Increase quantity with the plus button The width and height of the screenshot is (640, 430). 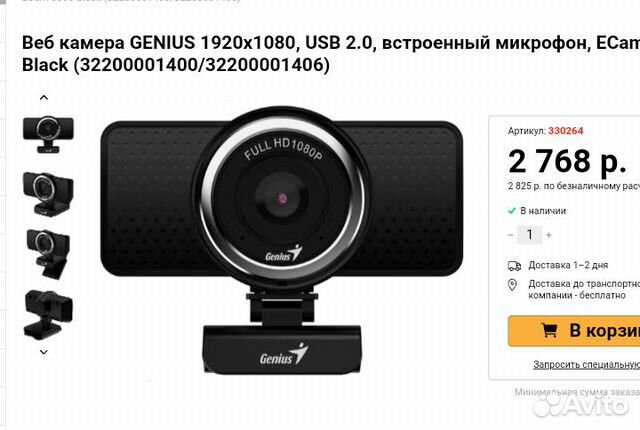(549, 235)
